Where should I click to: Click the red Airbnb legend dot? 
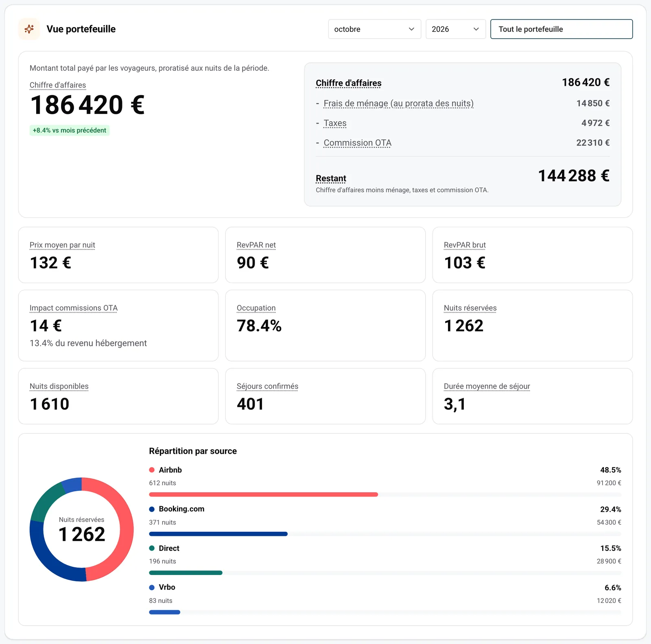(x=152, y=470)
